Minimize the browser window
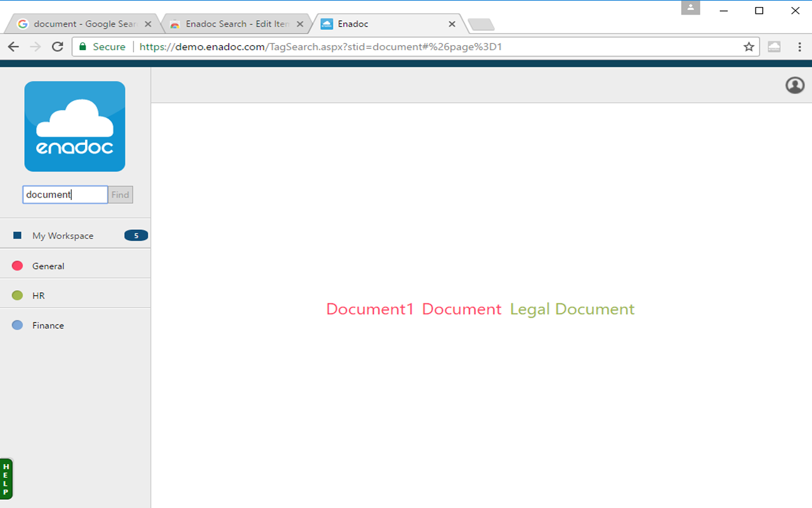The height and width of the screenshot is (508, 812). coord(723,10)
